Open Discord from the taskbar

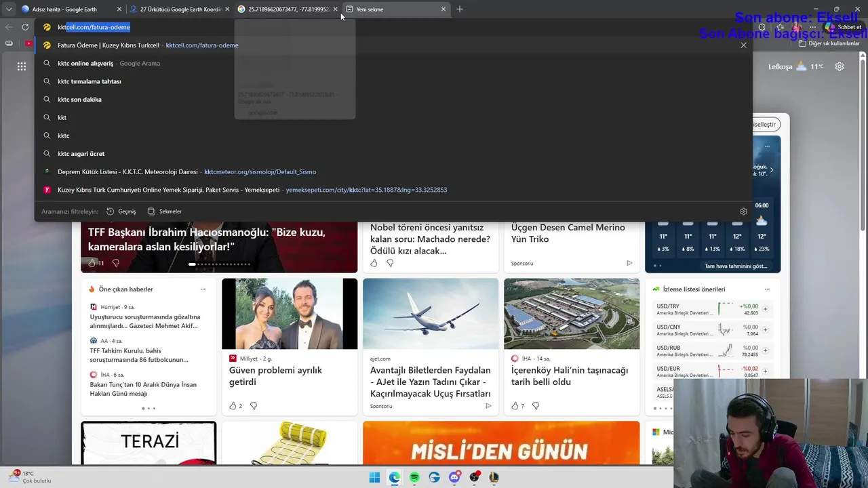point(454,478)
